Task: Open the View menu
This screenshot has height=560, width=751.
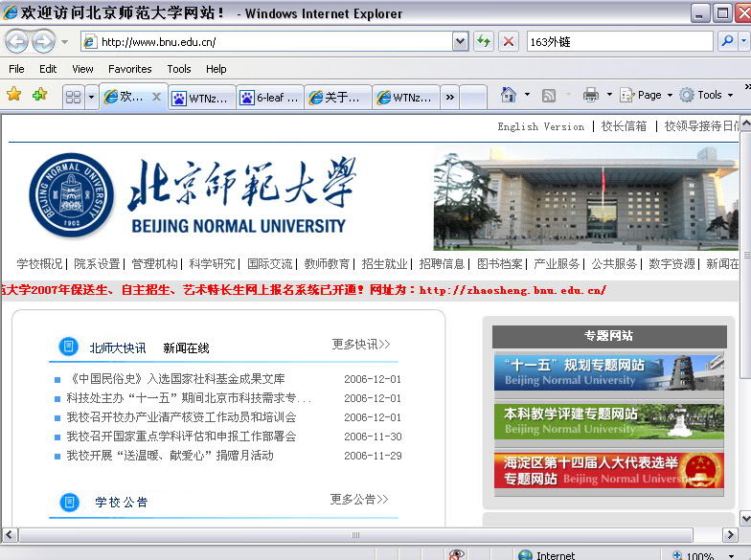Action: (x=82, y=69)
